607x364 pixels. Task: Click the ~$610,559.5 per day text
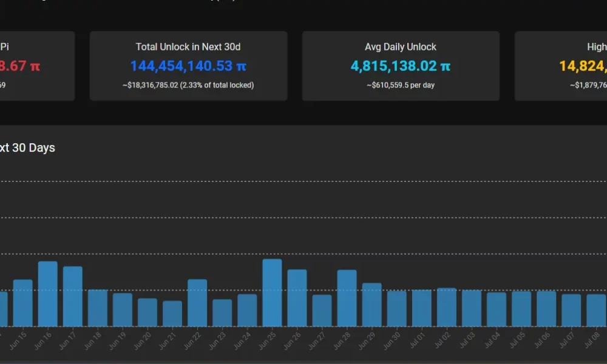pos(401,85)
